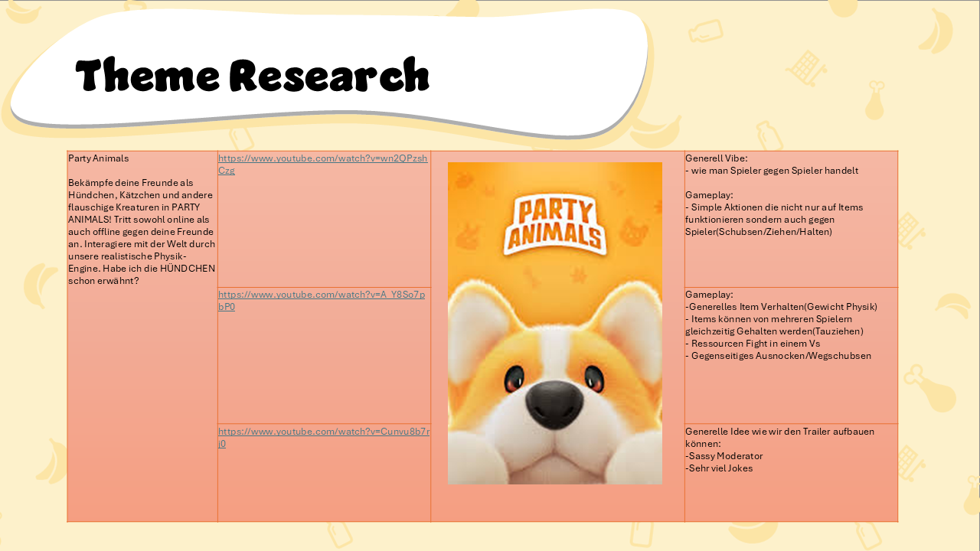Click the 'Theme Research' slide title
Viewport: 980px width, 551px height.
click(253, 75)
